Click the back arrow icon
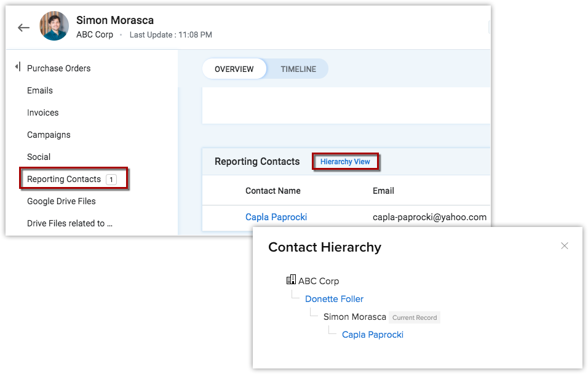This screenshot has height=374, width=588. (23, 28)
